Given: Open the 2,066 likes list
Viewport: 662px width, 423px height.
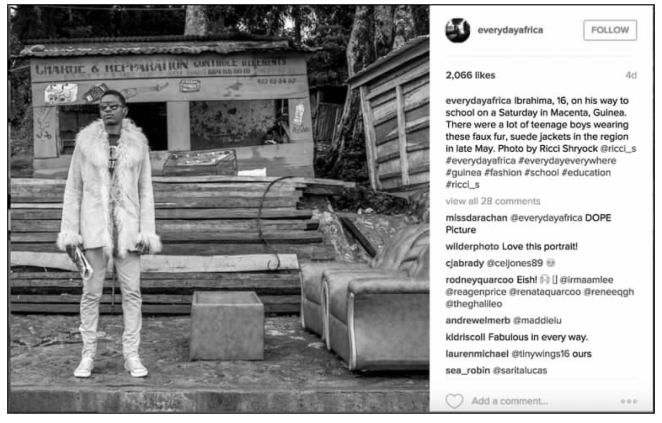Looking at the screenshot, I should point(470,75).
